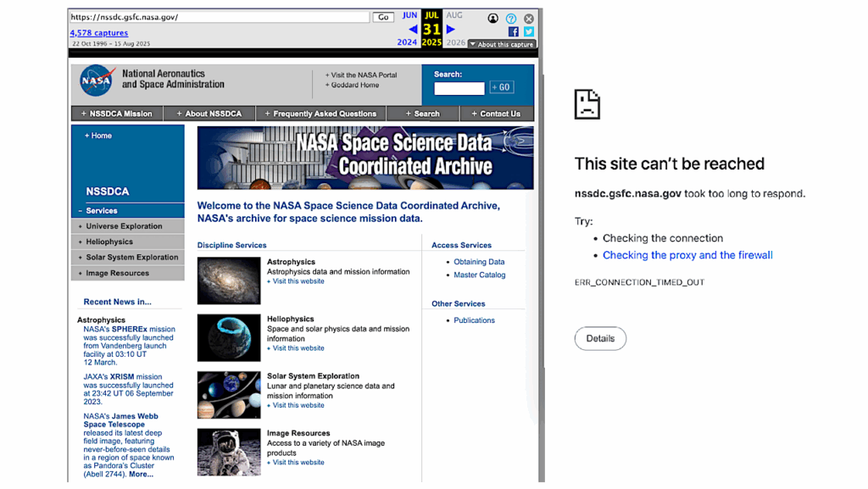Click the NASA insignia logo
Screen dimensions: 868x489
[x=96, y=81]
